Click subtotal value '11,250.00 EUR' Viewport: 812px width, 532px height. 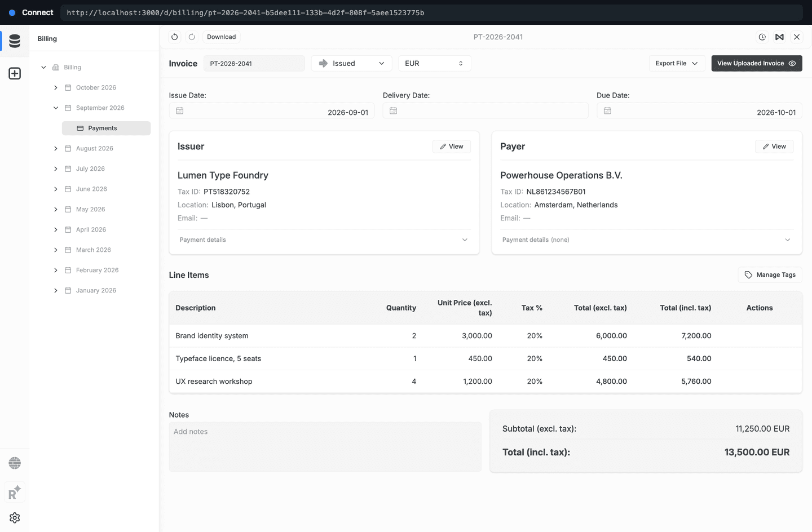click(762, 429)
